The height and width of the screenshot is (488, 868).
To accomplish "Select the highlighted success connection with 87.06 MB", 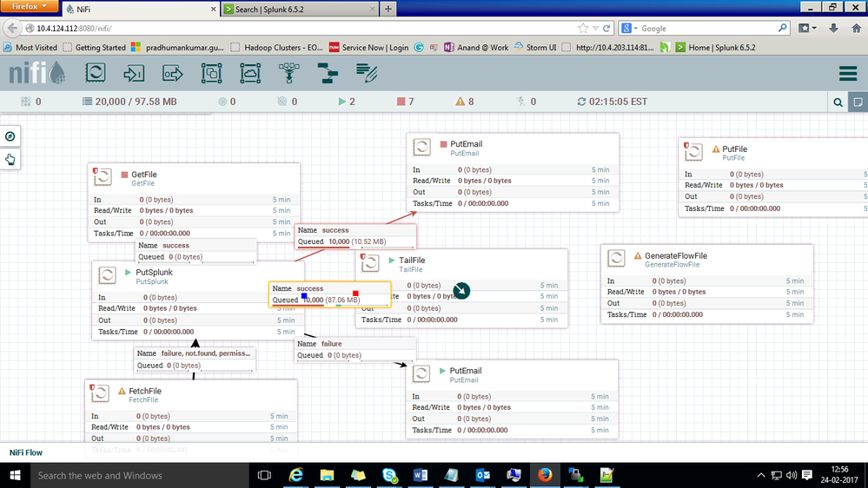I will 330,294.
